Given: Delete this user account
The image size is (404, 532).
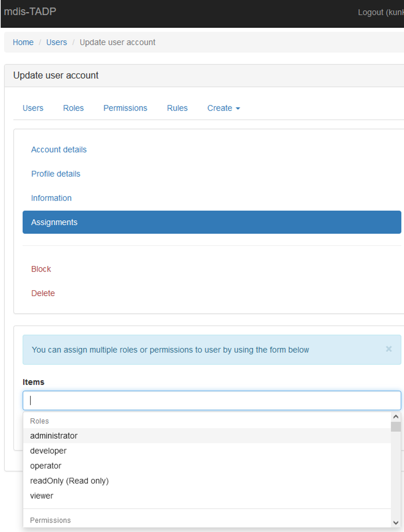Looking at the screenshot, I should click(43, 293).
